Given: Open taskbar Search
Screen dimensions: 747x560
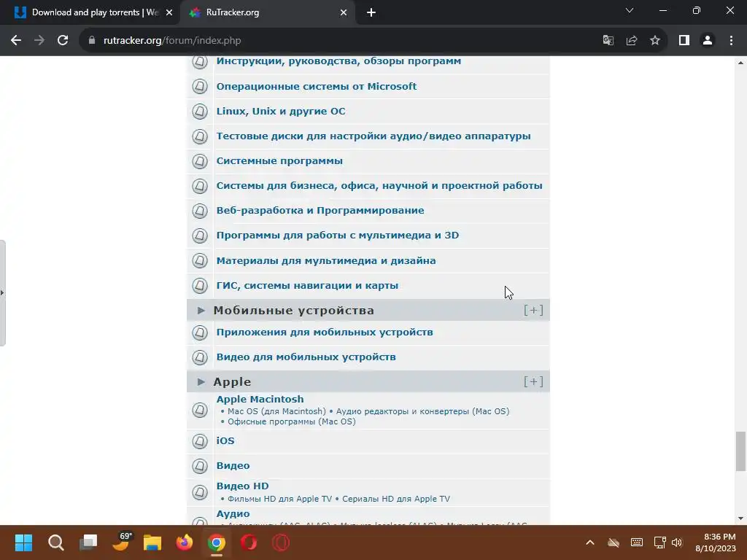Looking at the screenshot, I should tap(55, 542).
